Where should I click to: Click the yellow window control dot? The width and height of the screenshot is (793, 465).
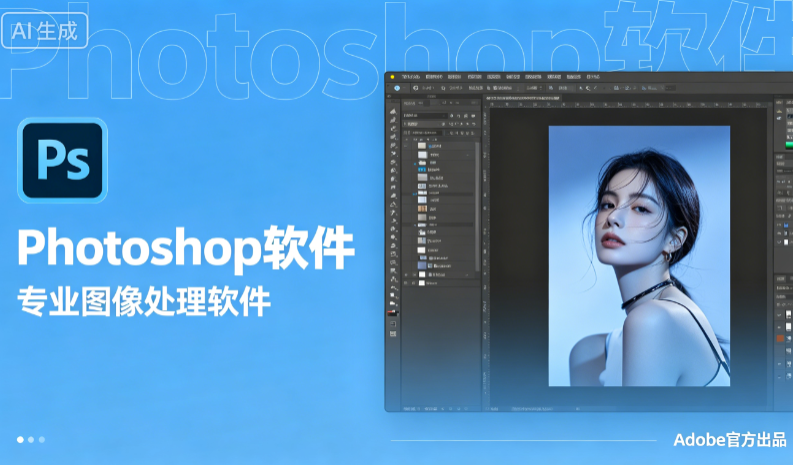click(x=392, y=77)
